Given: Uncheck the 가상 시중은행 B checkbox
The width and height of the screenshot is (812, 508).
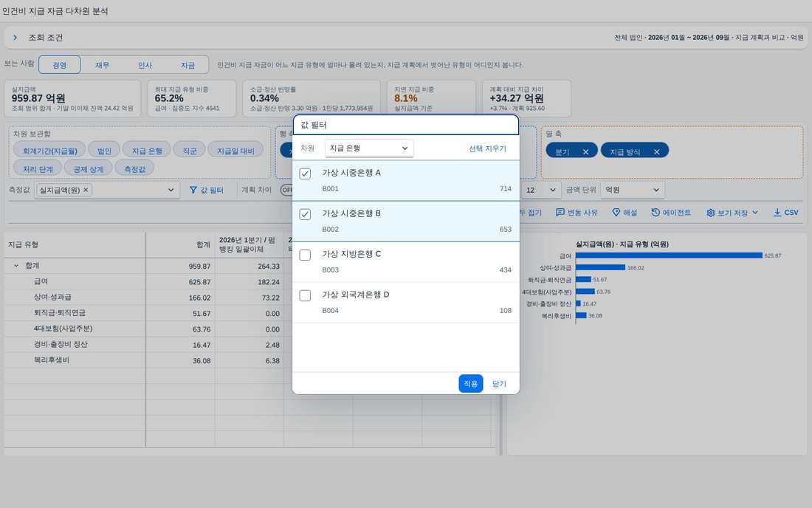Looking at the screenshot, I should 305,214.
